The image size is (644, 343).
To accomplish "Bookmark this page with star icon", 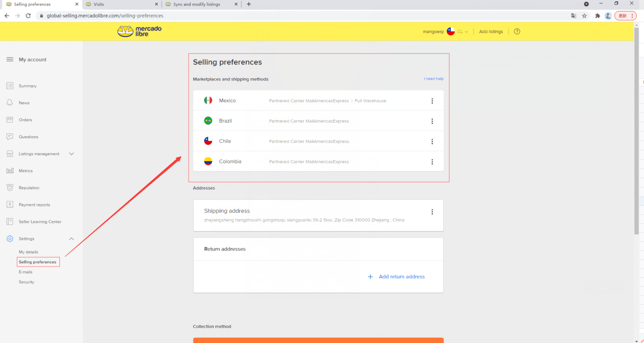I will pyautogui.click(x=585, y=16).
